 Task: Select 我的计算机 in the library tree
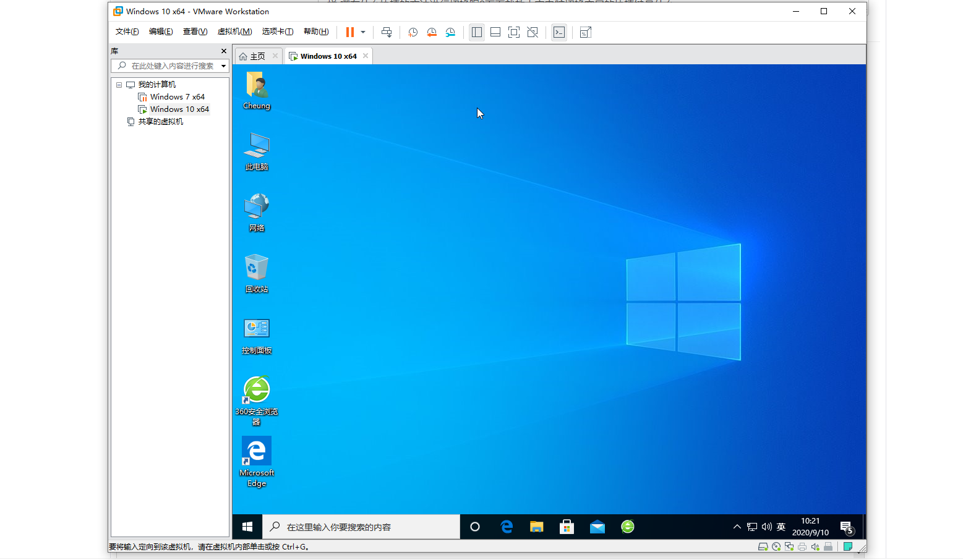(156, 85)
